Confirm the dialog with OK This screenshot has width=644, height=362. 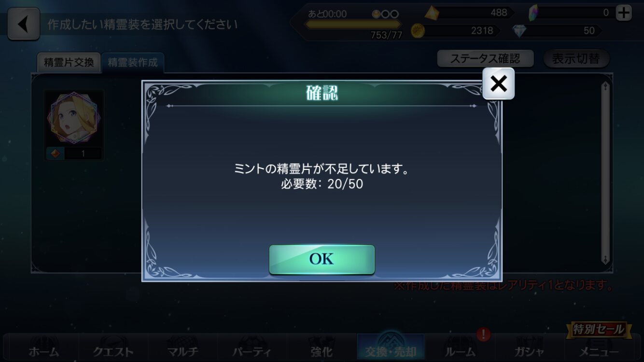(322, 259)
